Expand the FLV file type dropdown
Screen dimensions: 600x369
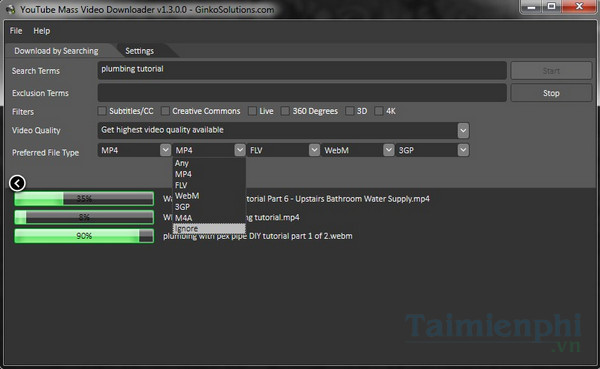(x=314, y=150)
